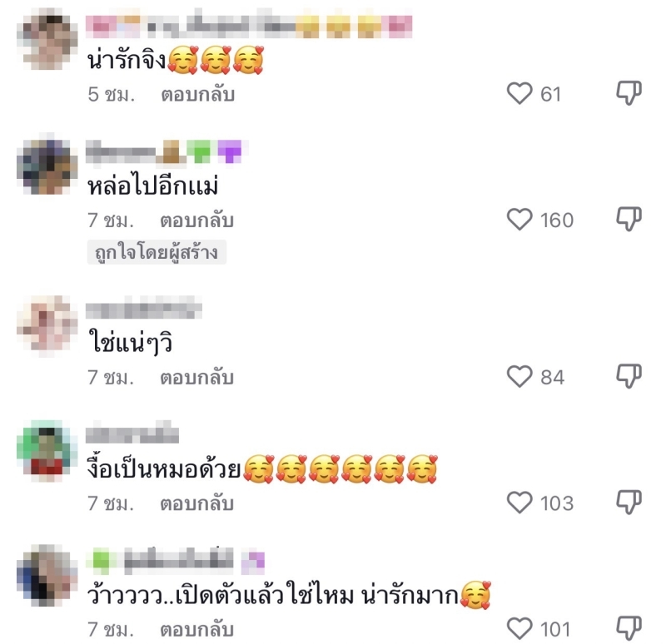The image size is (666, 644).
Task: Dislike the comment with 101 likes
Action: coord(629,628)
